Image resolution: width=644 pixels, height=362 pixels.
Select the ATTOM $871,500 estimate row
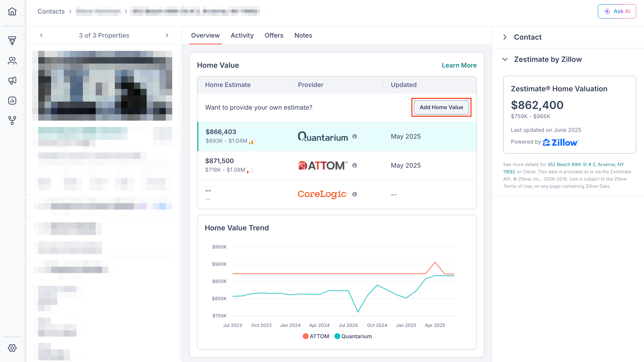pyautogui.click(x=337, y=165)
